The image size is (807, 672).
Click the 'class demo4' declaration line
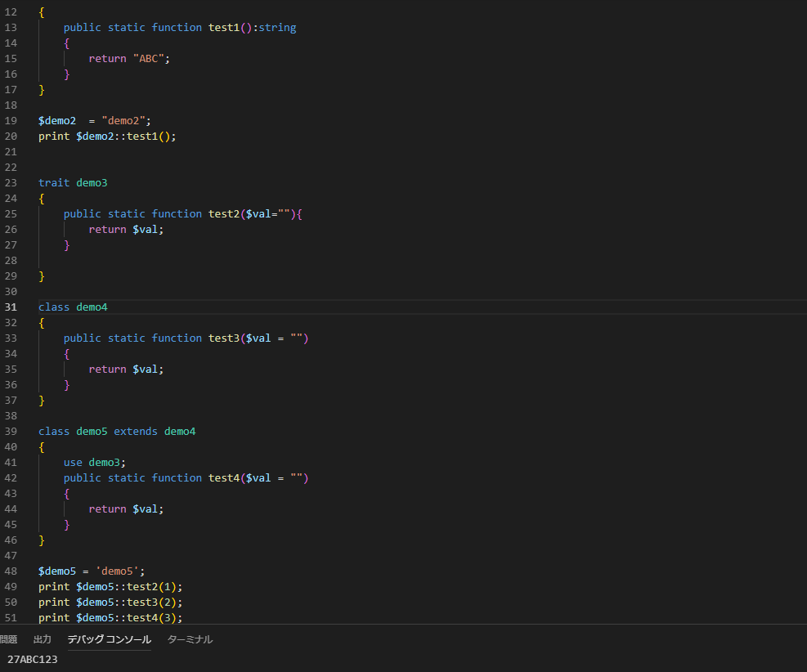point(73,307)
